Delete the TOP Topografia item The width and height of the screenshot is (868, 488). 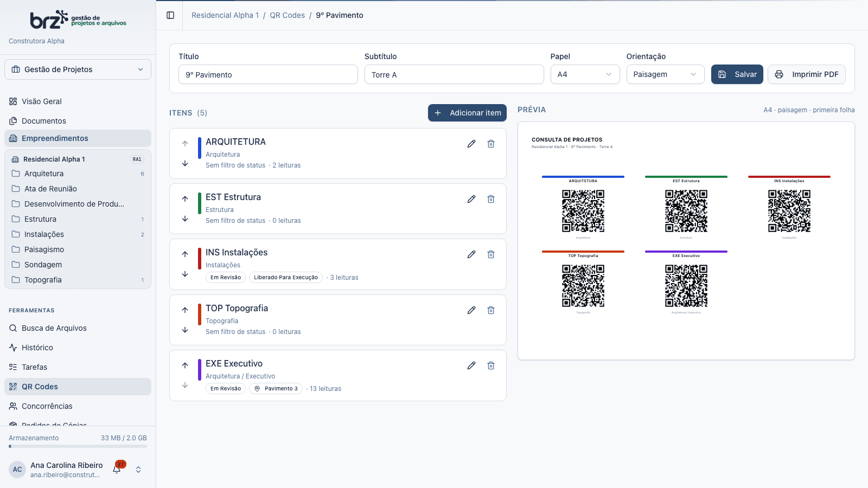coord(491,310)
